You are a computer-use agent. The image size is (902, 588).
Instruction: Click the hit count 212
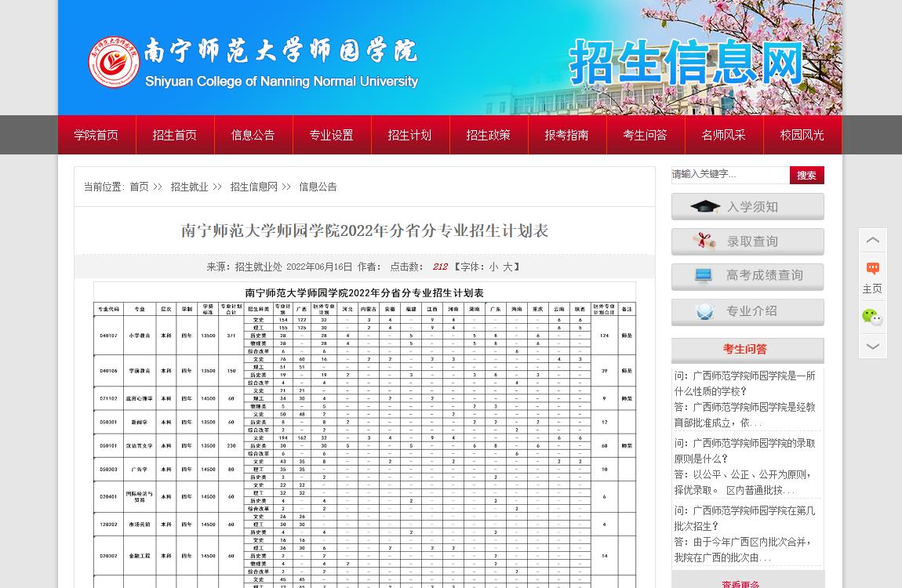click(440, 267)
